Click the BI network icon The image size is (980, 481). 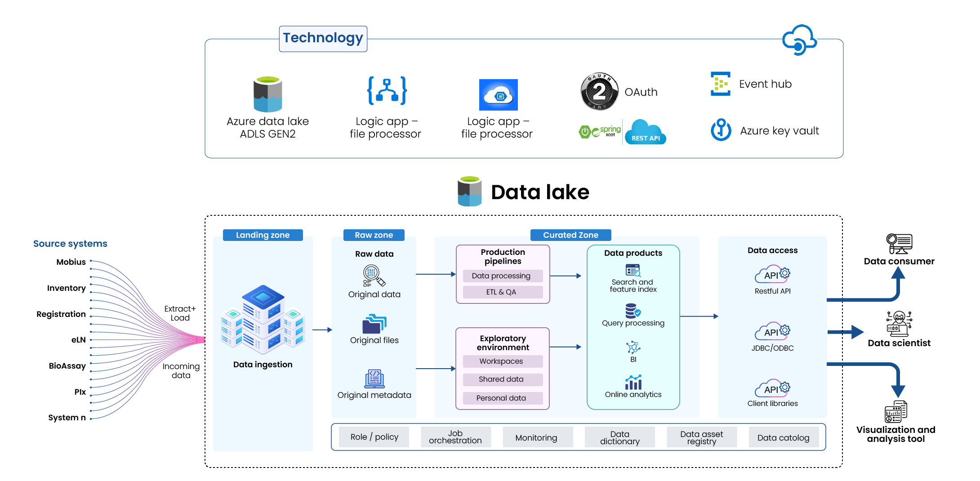[x=633, y=347]
